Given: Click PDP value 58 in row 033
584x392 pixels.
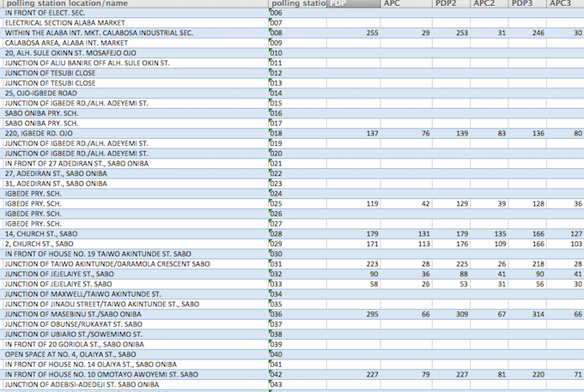Looking at the screenshot, I should click(354, 284).
